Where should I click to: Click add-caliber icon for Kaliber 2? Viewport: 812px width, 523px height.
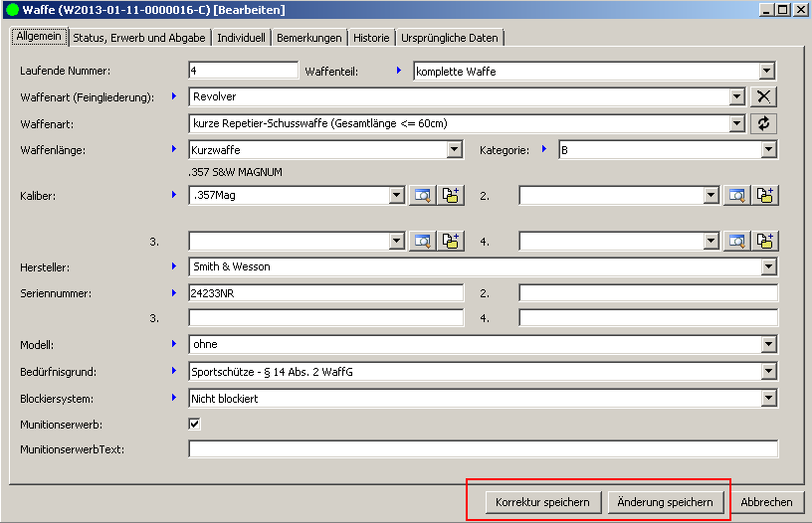(765, 196)
